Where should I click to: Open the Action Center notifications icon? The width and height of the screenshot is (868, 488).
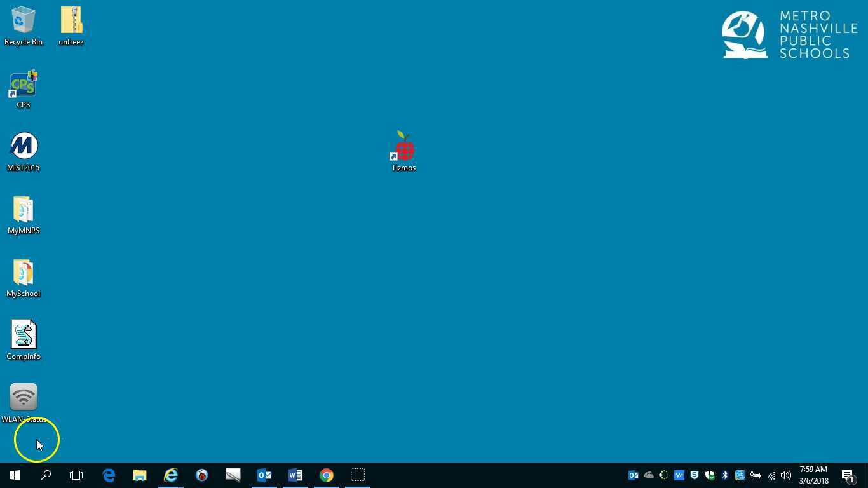pyautogui.click(x=848, y=475)
